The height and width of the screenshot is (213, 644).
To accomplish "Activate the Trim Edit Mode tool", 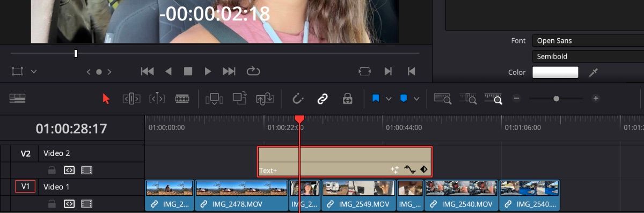I will [x=131, y=98].
